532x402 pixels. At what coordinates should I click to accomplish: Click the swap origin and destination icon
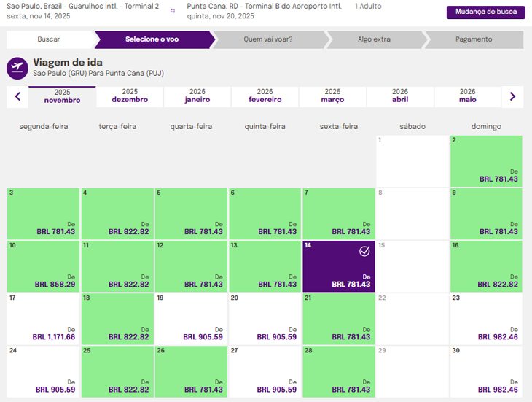(x=173, y=11)
